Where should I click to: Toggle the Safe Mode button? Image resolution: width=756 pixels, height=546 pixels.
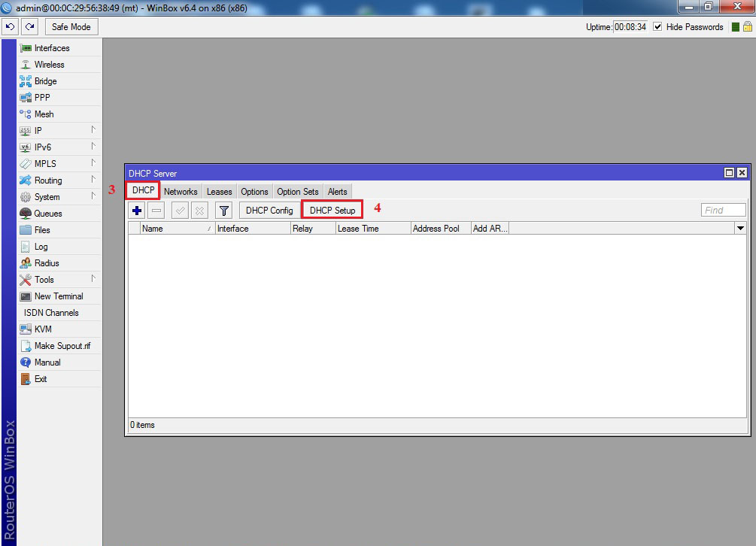point(71,27)
